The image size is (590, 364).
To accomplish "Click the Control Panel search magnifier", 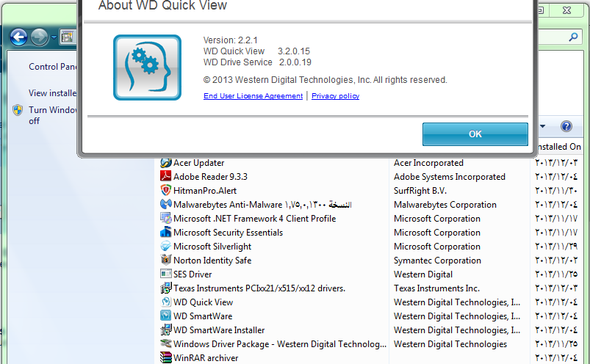I will point(573,37).
